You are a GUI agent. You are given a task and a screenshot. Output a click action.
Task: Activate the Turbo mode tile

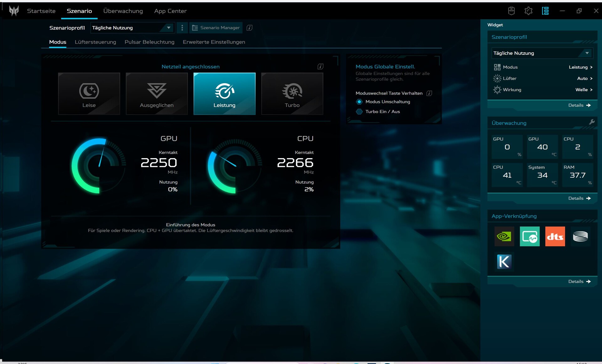coord(292,94)
